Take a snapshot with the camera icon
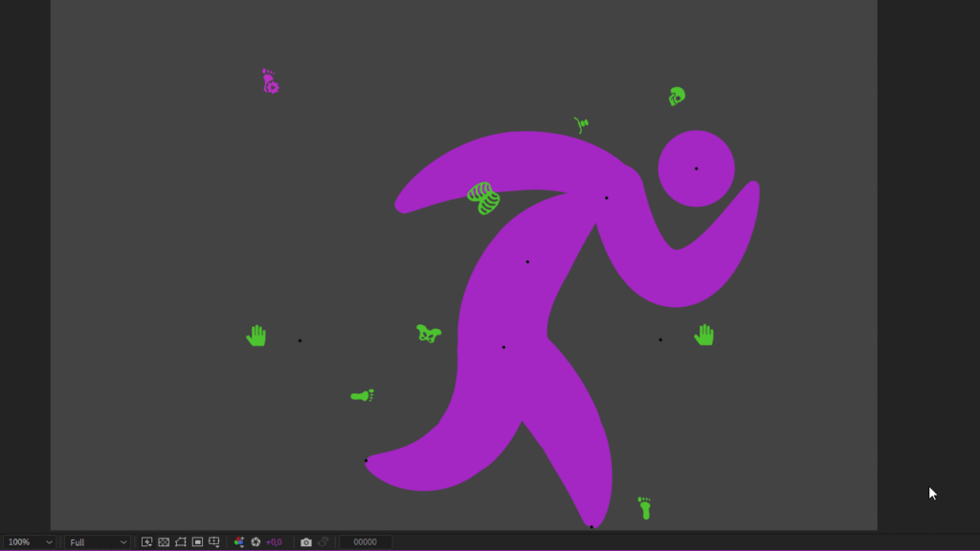 [x=306, y=542]
